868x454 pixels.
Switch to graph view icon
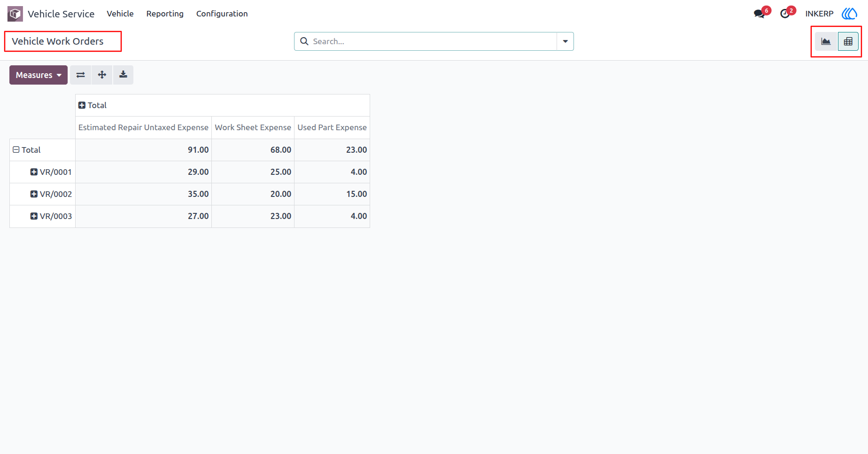(x=826, y=41)
